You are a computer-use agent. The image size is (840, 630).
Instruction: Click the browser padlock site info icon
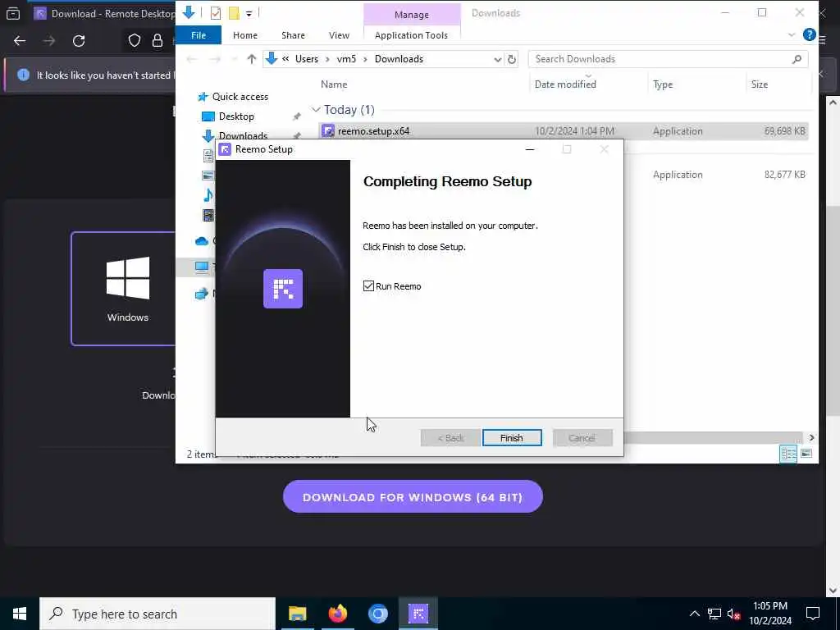click(157, 41)
